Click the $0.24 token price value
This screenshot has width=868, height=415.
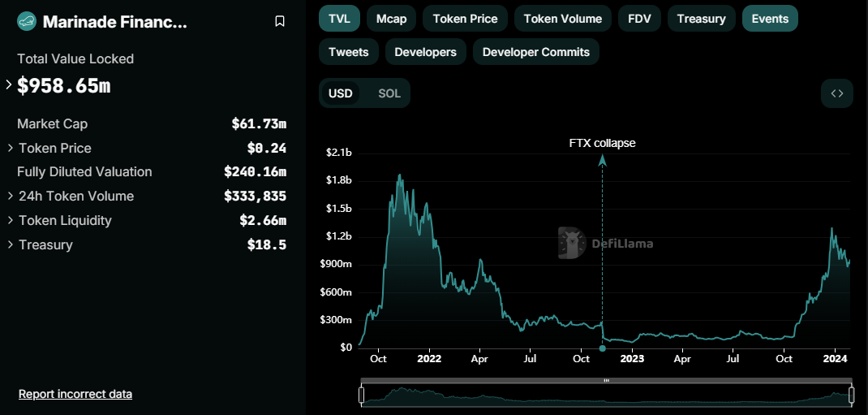point(267,149)
